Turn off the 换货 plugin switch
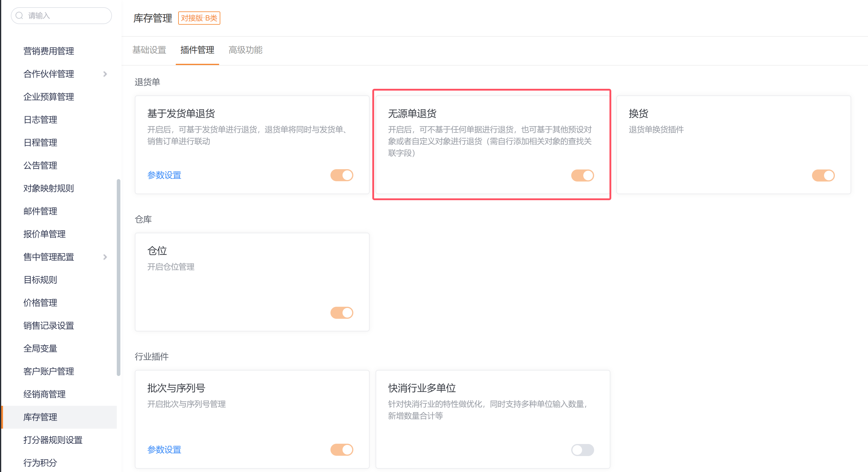Screen dimensions: 868x472 [823, 175]
